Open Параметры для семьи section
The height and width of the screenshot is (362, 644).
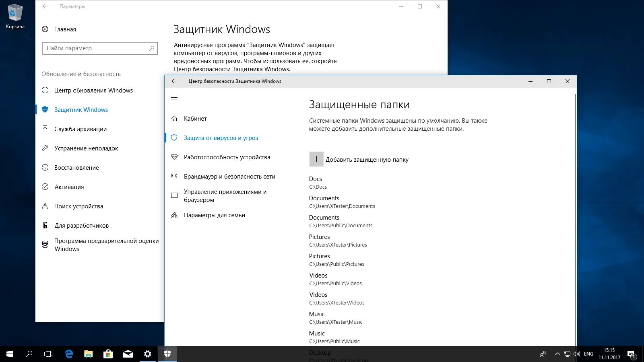click(x=214, y=215)
